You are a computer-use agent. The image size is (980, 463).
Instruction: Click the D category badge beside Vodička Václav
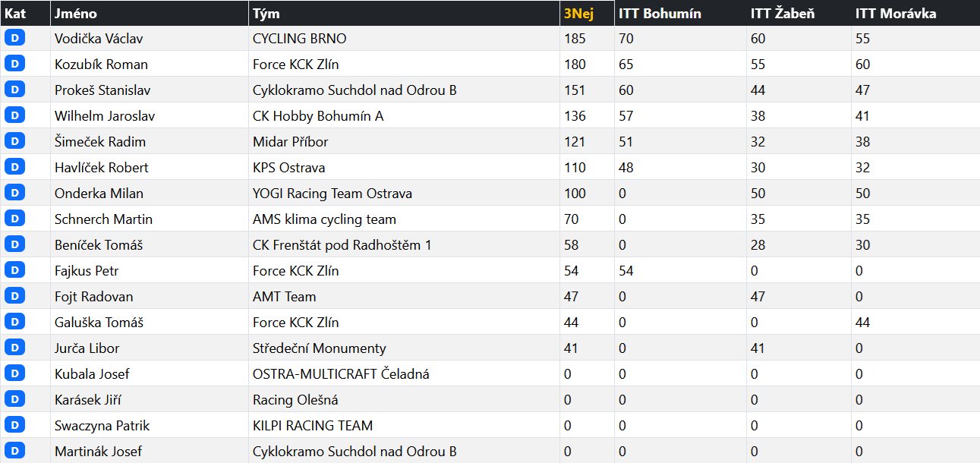coord(14,38)
